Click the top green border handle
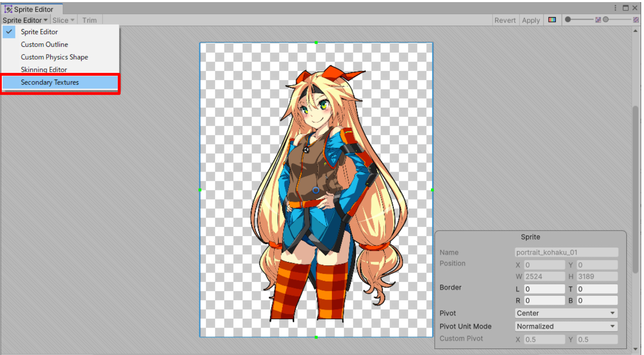The height and width of the screenshot is (355, 644). point(316,43)
